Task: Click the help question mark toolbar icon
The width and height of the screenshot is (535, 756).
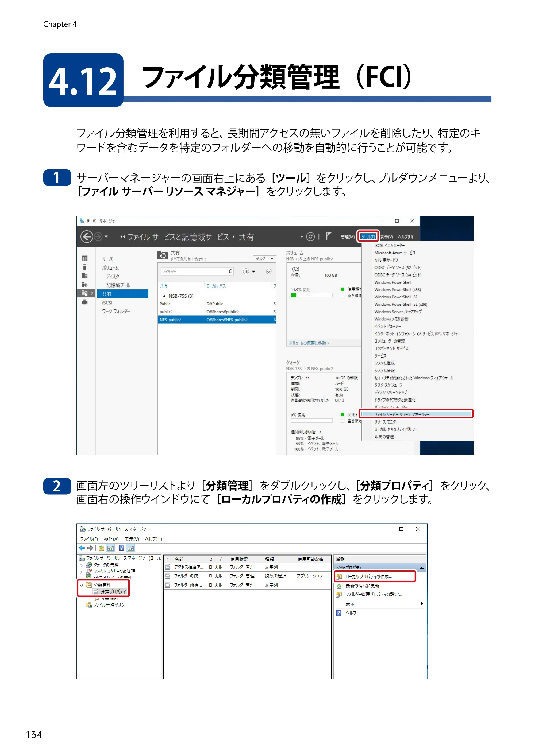Action: click(x=122, y=548)
